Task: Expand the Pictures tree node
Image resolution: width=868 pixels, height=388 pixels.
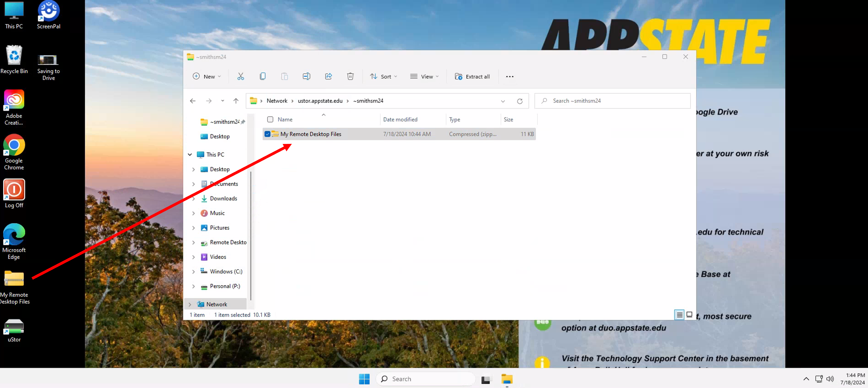Action: (193, 228)
